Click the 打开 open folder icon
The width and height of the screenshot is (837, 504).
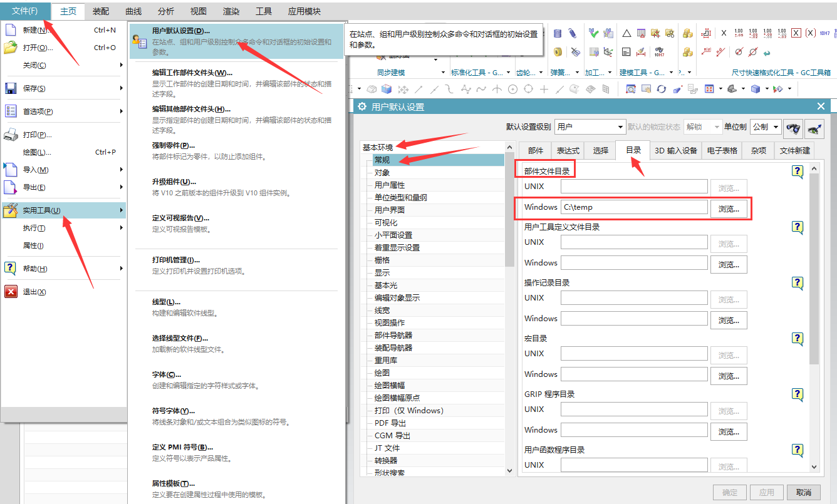[x=11, y=48]
